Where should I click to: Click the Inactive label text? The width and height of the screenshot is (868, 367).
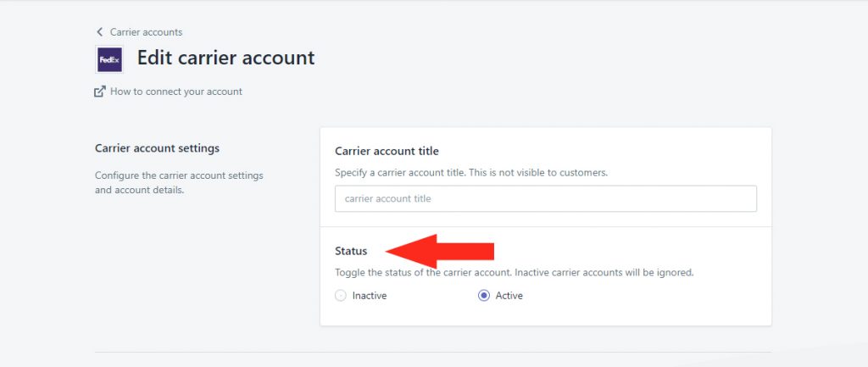(x=370, y=296)
